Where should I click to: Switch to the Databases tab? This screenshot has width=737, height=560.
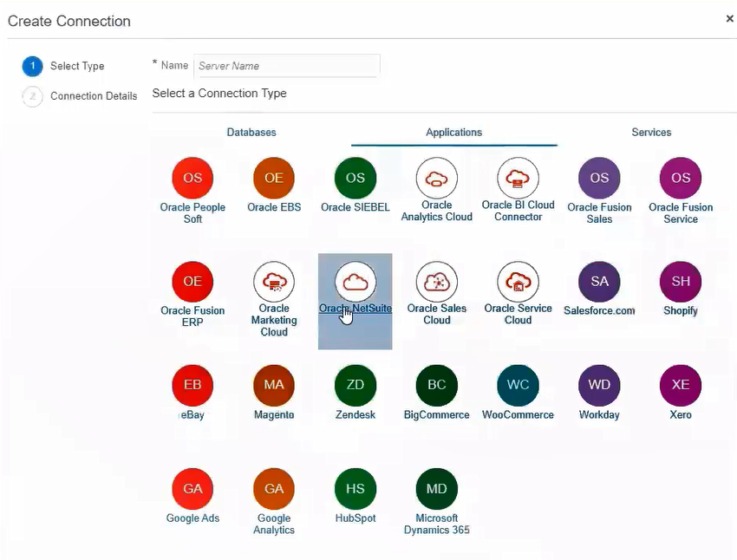point(251,133)
